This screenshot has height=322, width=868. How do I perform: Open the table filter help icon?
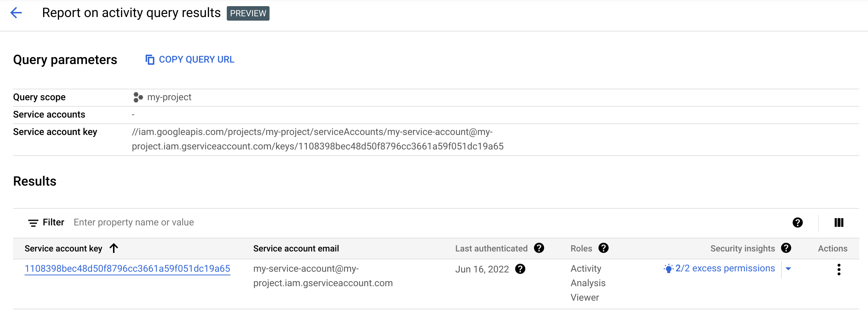pos(797,223)
